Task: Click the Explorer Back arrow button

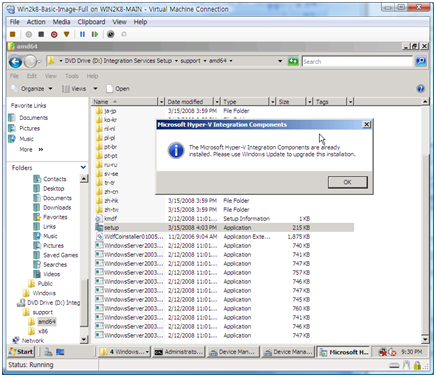Action: (15, 62)
